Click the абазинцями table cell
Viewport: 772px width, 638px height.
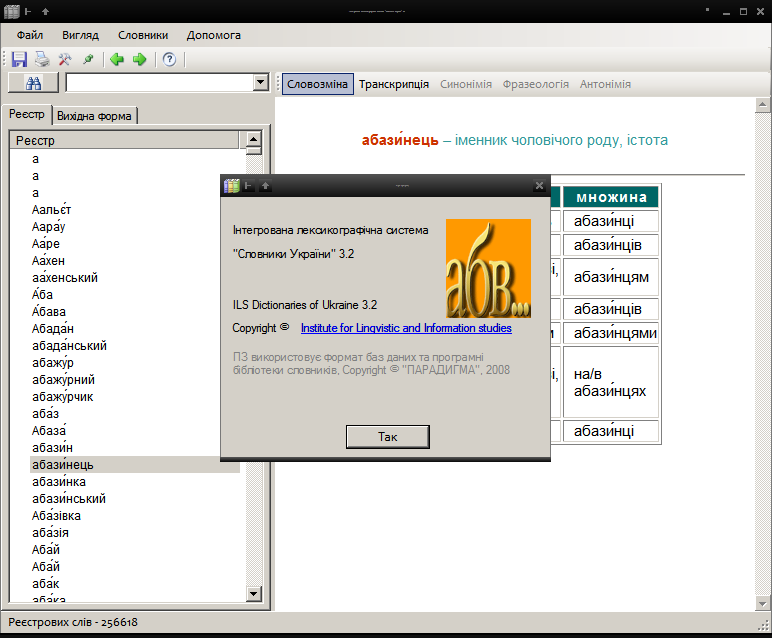[x=611, y=333]
